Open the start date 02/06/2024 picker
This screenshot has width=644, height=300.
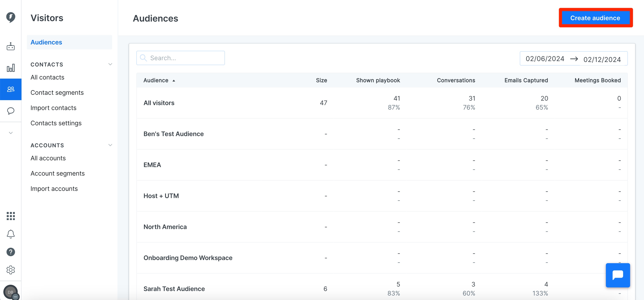tap(545, 59)
